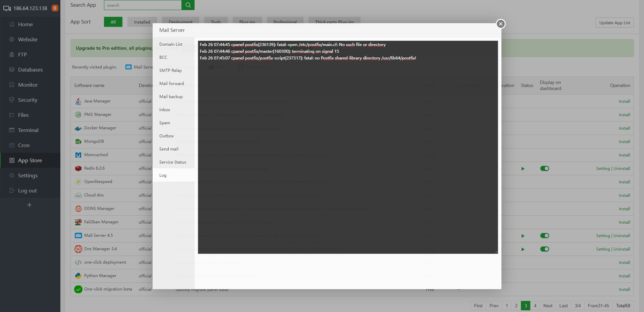
Task: Click the App Store grid icon
Action: point(12,160)
